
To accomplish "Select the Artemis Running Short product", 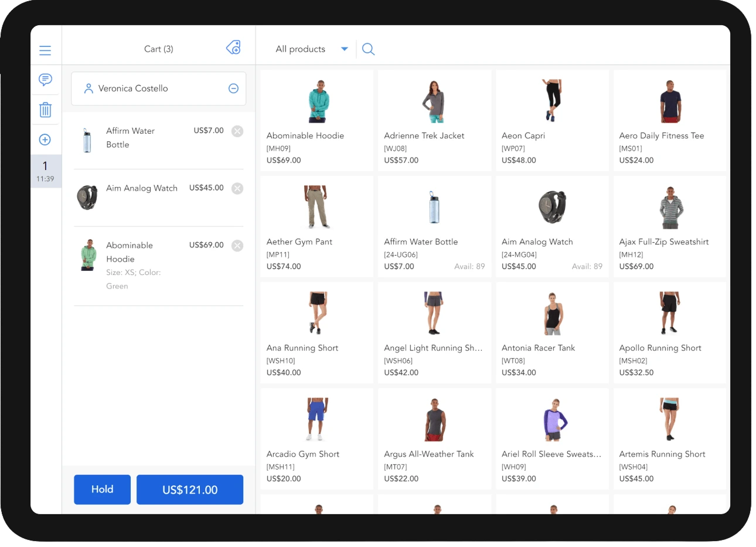I will point(670,439).
